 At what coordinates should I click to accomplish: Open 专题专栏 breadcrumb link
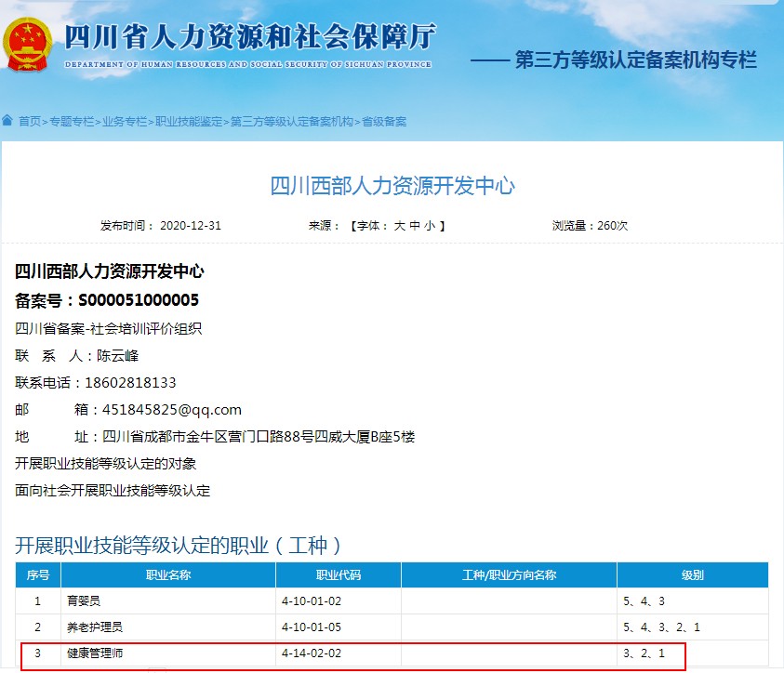[72, 122]
